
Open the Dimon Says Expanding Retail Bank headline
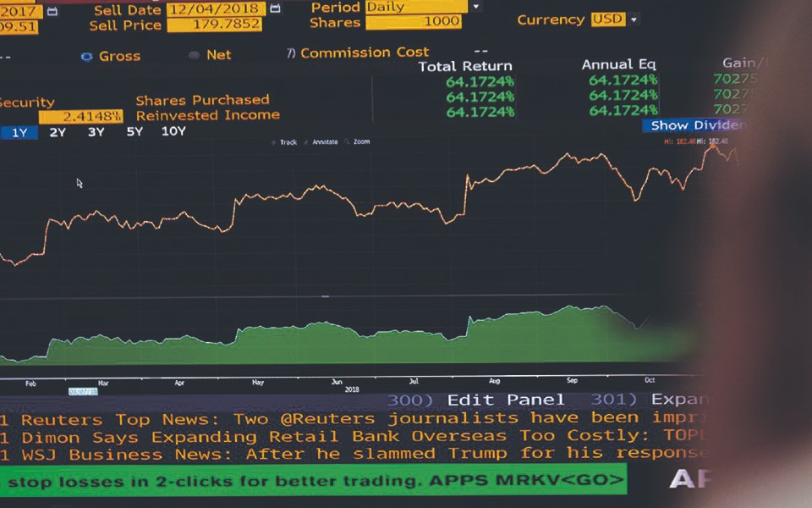354,436
